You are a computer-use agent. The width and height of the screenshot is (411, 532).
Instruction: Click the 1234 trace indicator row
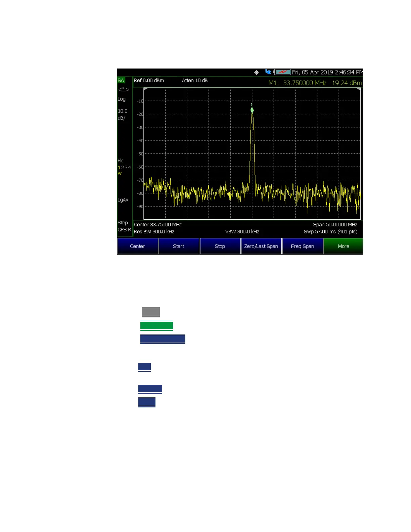pyautogui.click(x=124, y=168)
